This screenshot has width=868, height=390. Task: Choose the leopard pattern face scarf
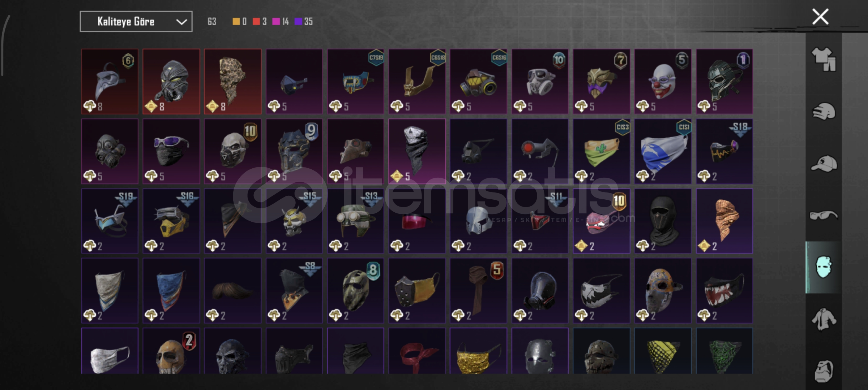click(x=232, y=82)
